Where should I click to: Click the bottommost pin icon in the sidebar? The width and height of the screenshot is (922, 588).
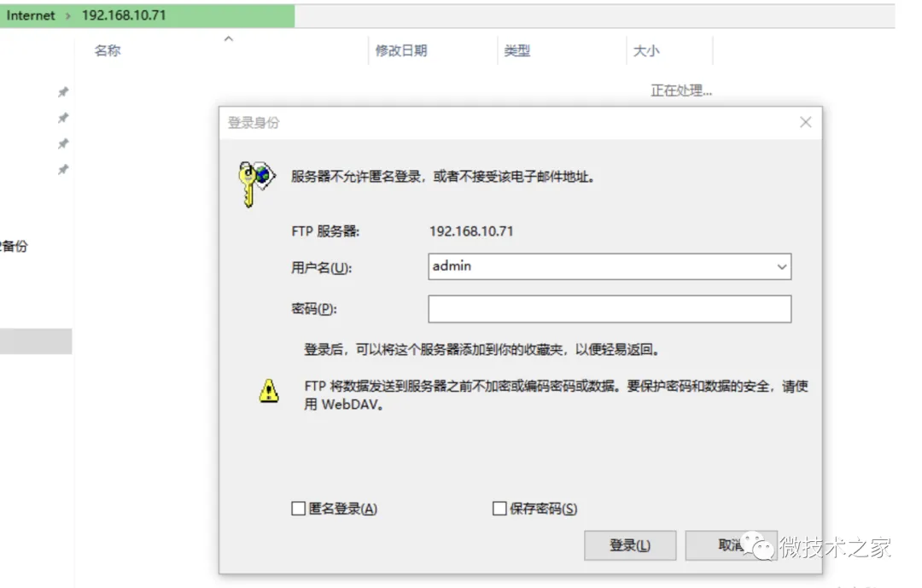62,170
